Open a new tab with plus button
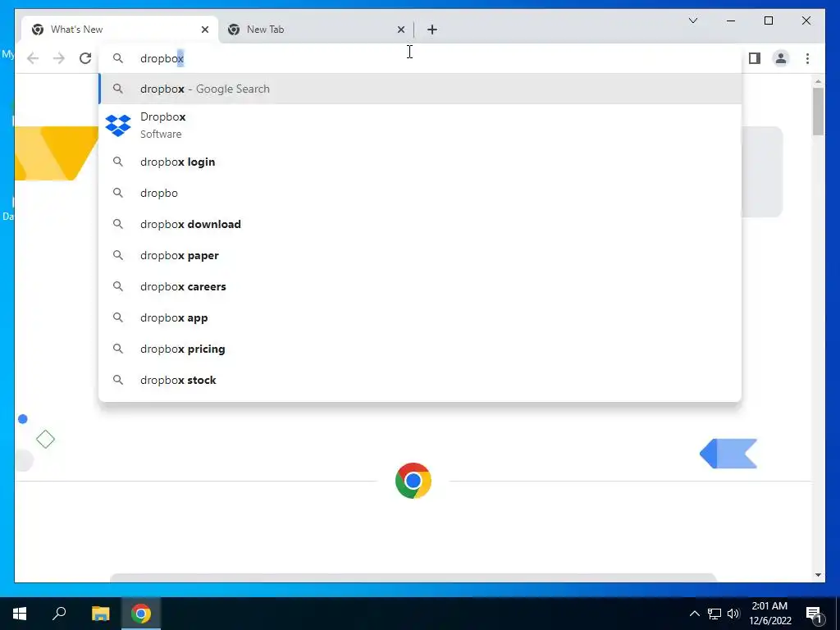The image size is (840, 630). click(x=432, y=30)
